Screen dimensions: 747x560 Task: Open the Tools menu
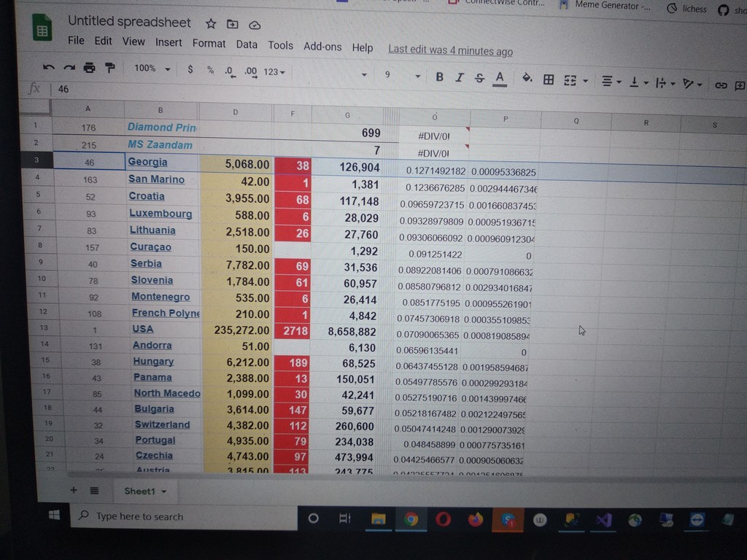(280, 45)
